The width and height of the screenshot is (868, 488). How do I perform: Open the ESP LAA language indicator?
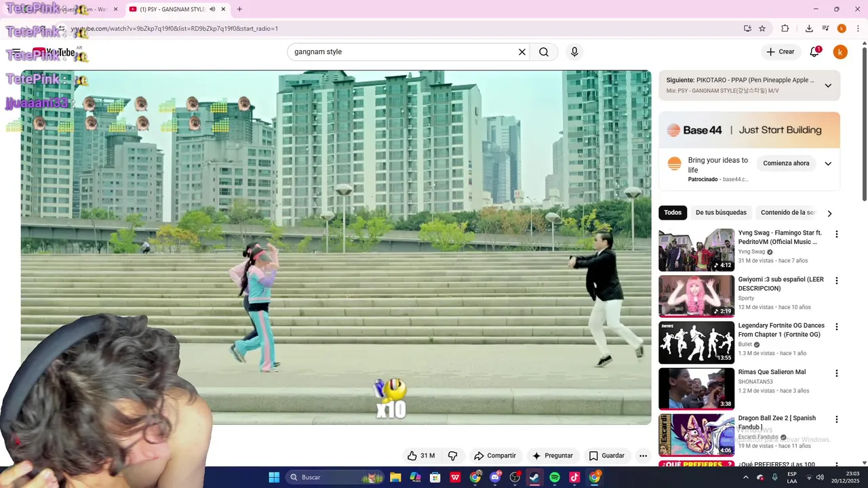pos(792,477)
